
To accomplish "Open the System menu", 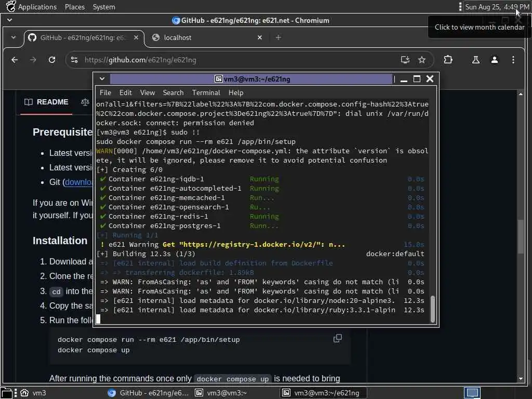I will 104,7.
